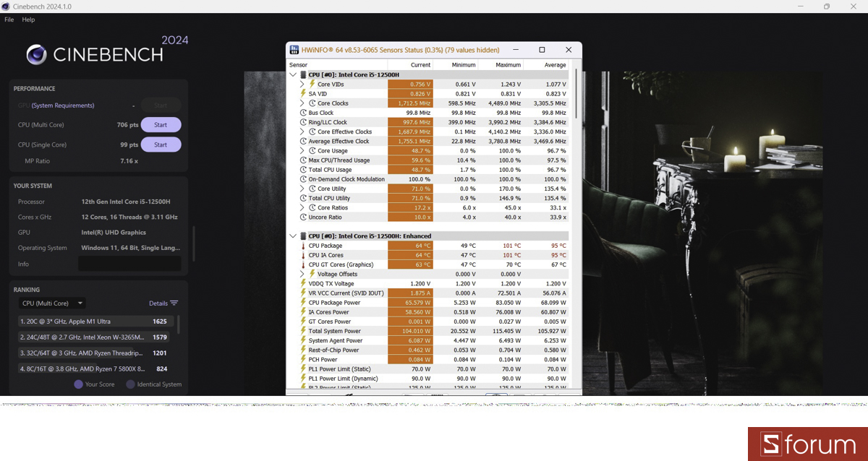This screenshot has height=461, width=868.
Task: Expand the Voltage Offsets subtree
Action: [x=302, y=274]
